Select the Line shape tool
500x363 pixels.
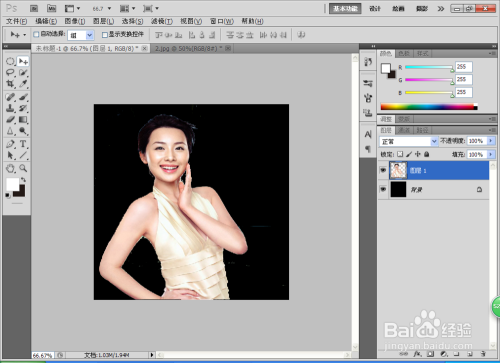(23, 155)
